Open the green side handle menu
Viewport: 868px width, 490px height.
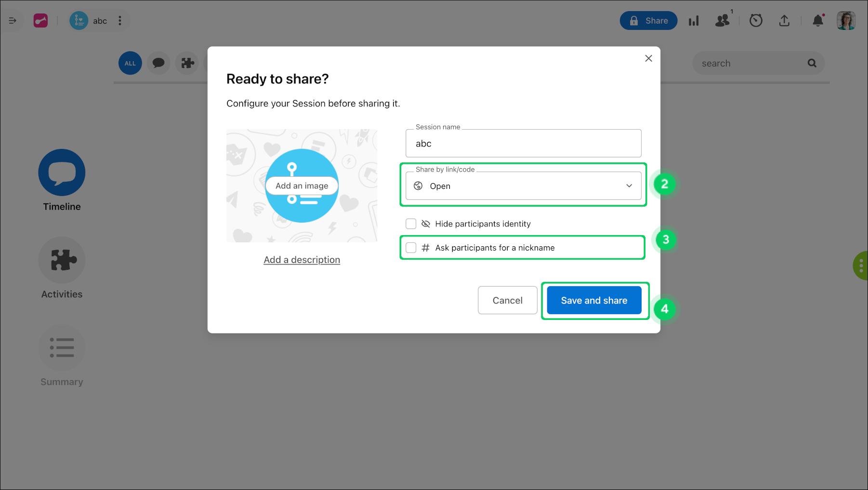[x=861, y=265]
